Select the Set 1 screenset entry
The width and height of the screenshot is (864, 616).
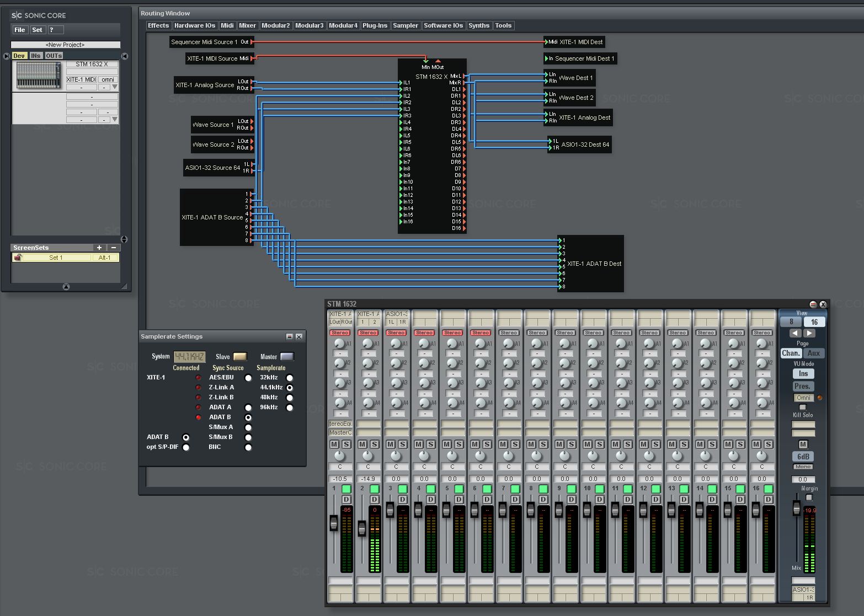tap(56, 258)
